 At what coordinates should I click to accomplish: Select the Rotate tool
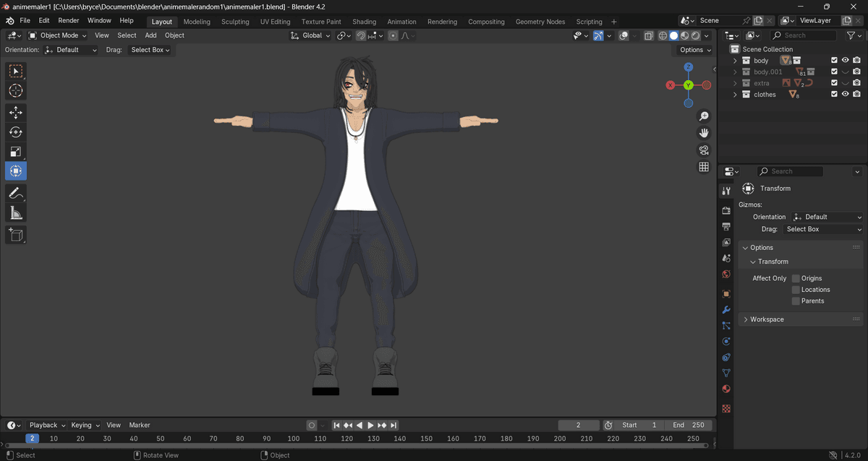click(16, 132)
